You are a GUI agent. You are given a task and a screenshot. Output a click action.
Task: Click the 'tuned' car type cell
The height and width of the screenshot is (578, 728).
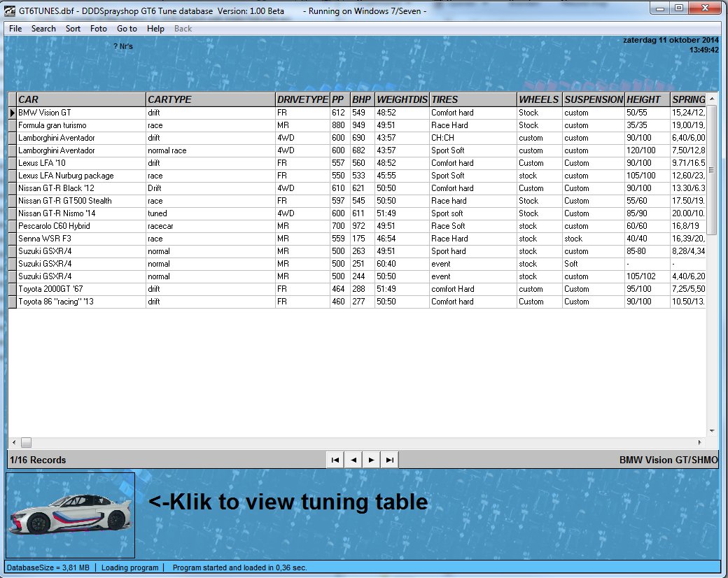click(x=210, y=213)
